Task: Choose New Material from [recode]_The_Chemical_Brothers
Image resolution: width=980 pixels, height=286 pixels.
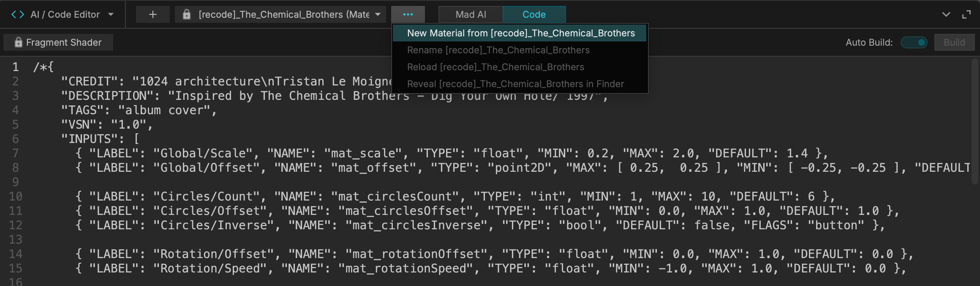Action: pyautogui.click(x=520, y=33)
